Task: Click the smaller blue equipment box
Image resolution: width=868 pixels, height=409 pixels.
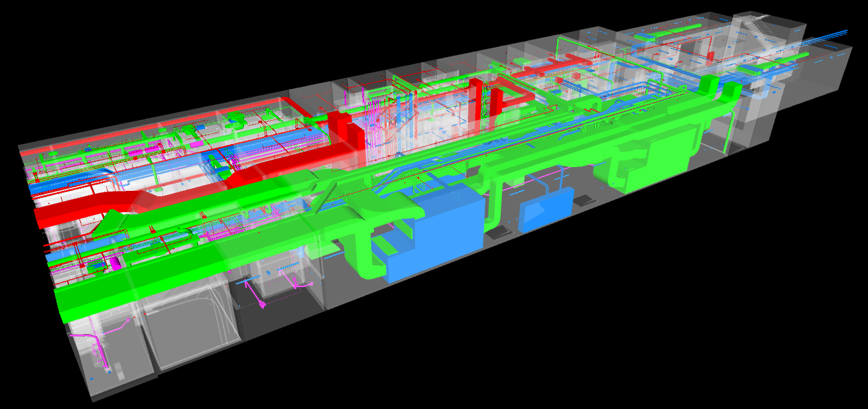Action: [546, 209]
